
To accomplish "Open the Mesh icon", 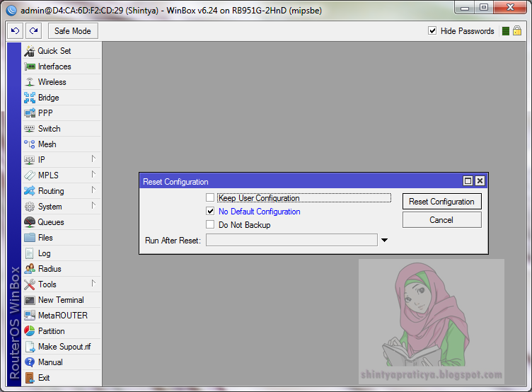I will [30, 144].
